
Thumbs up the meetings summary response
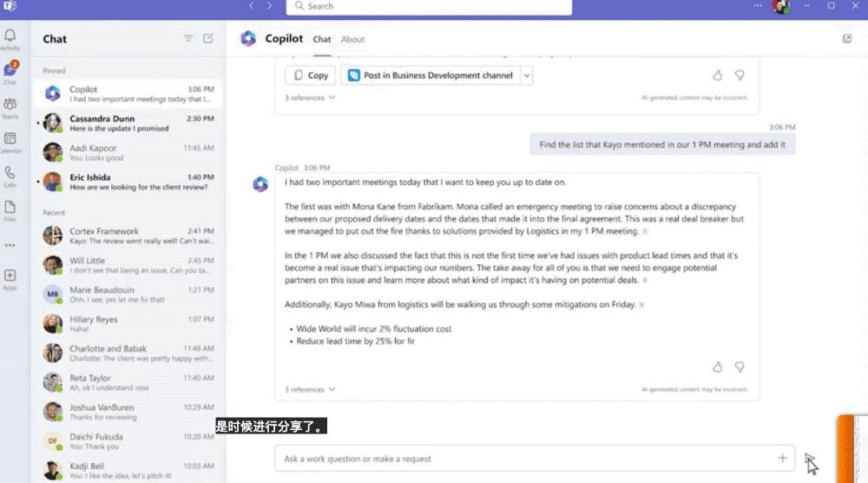(x=718, y=367)
